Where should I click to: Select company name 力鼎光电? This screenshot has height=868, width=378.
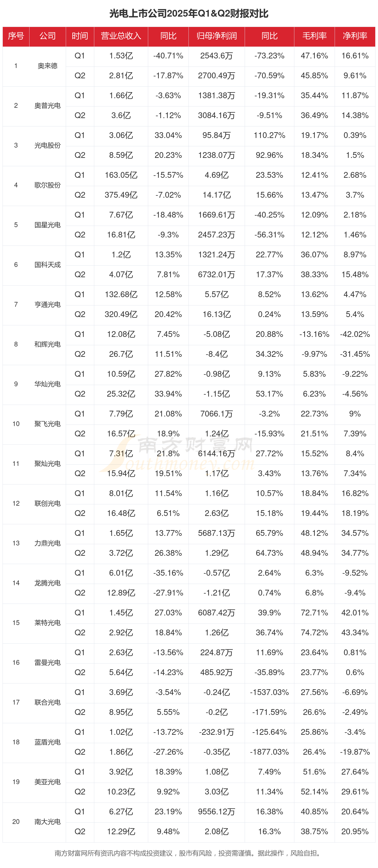coord(47,543)
